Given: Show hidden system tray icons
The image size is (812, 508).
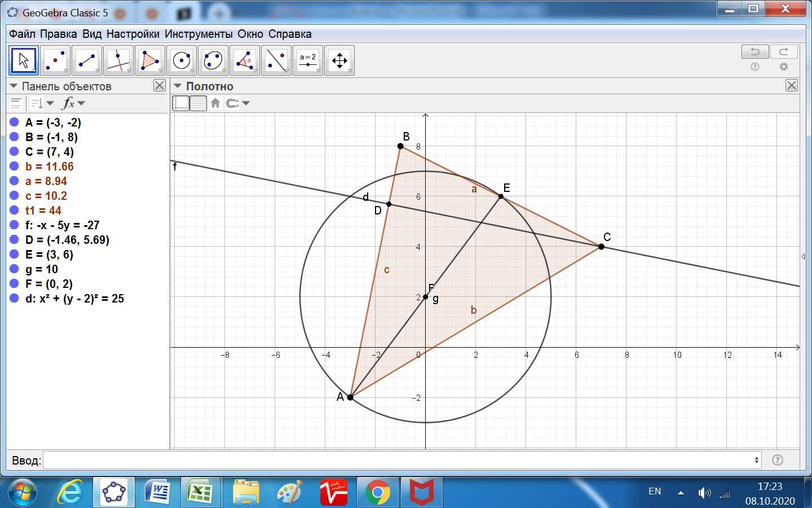Looking at the screenshot, I should [681, 492].
